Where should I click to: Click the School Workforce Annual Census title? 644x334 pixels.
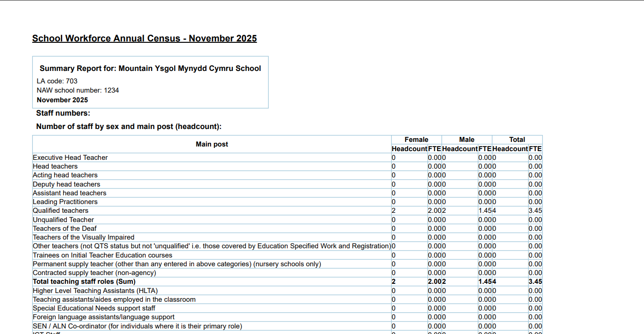click(144, 39)
